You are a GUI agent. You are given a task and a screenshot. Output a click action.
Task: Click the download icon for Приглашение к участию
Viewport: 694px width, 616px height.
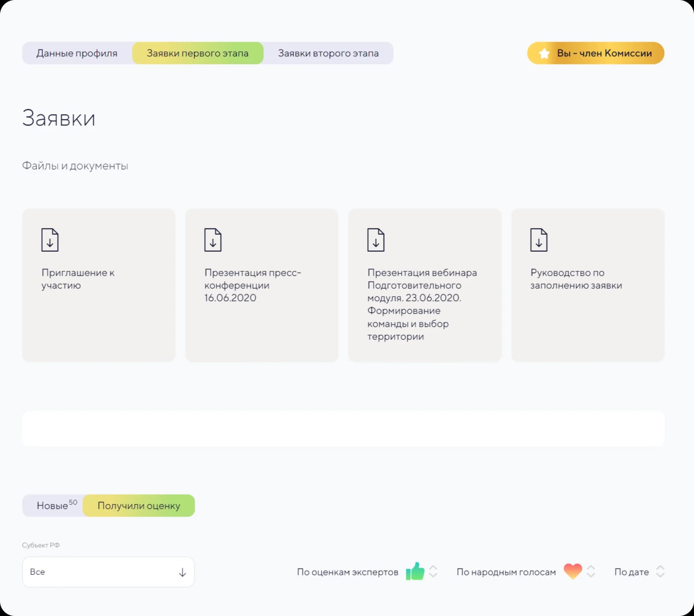50,240
